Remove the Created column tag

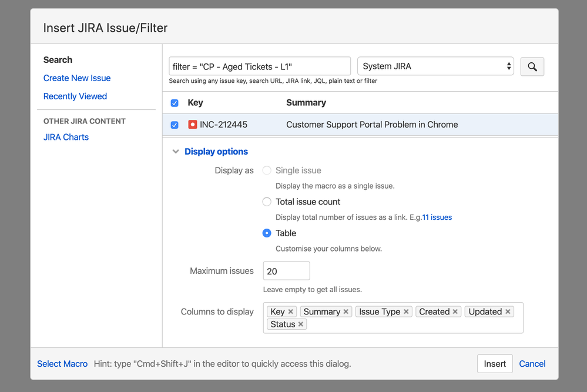click(455, 312)
